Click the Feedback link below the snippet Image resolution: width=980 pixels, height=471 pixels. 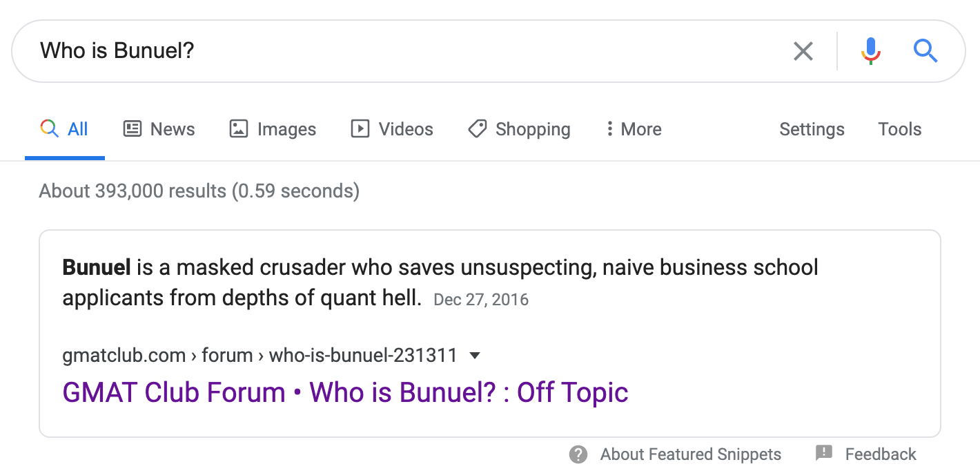coord(881,454)
